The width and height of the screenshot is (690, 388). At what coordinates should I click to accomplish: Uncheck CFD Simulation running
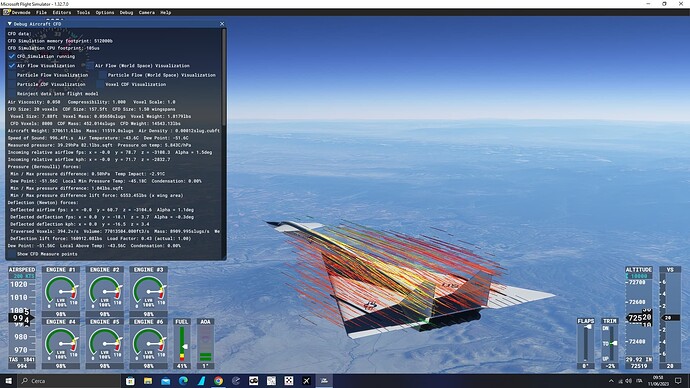click(12, 56)
